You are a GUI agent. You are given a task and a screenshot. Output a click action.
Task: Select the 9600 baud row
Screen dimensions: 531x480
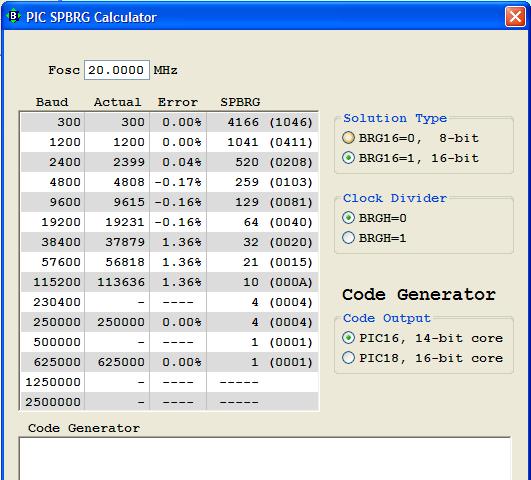click(169, 202)
